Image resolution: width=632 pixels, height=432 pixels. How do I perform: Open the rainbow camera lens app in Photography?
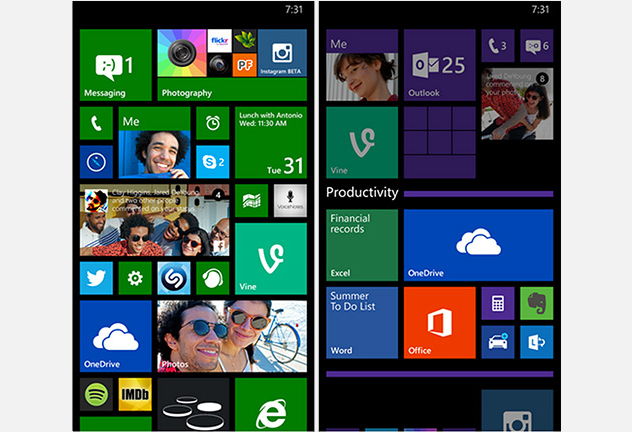click(182, 53)
